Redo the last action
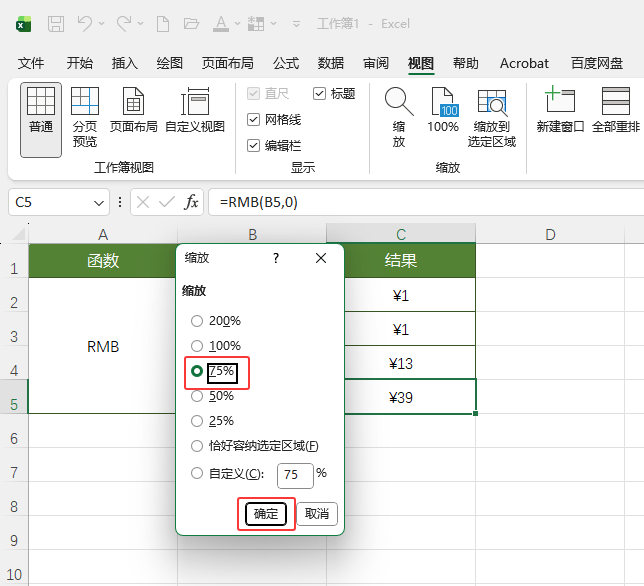Image resolution: width=644 pixels, height=586 pixels. (x=124, y=24)
